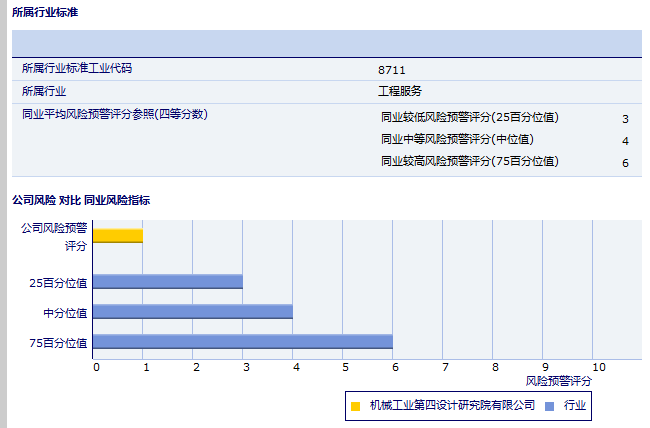
Task: Click the x-axis tick label 2
Action: (x=196, y=367)
